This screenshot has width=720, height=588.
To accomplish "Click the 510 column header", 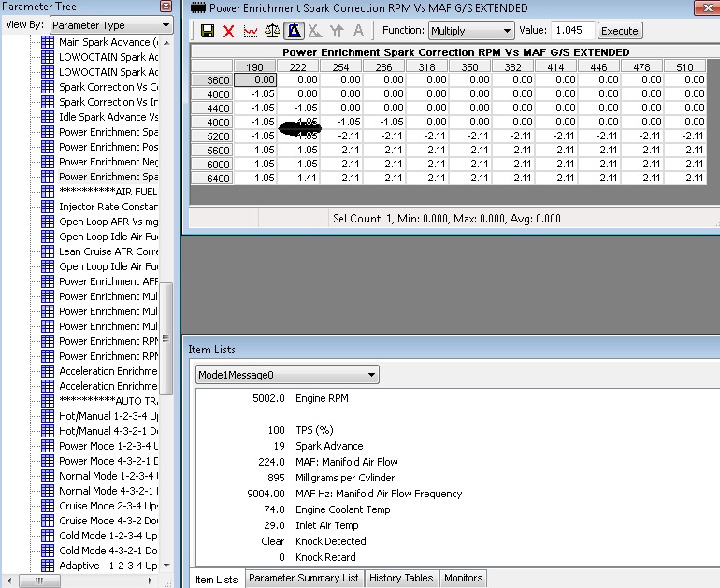I will (684, 66).
